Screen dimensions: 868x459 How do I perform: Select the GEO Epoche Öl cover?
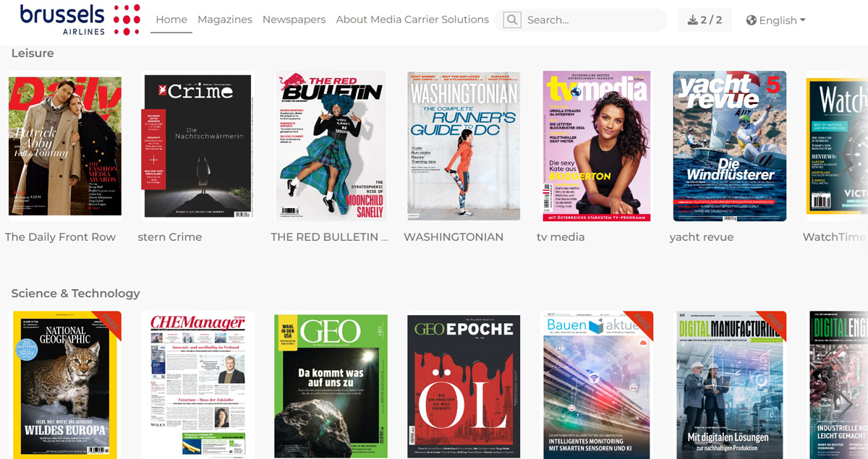464,385
